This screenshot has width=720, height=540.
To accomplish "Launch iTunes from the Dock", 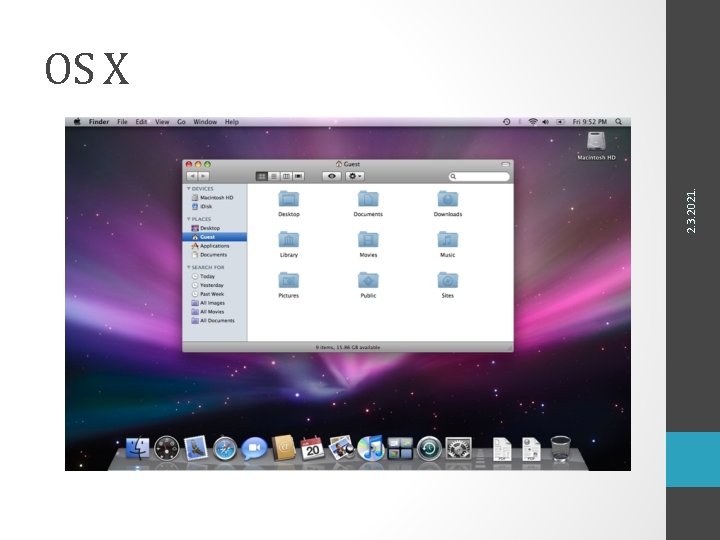I will coord(370,449).
